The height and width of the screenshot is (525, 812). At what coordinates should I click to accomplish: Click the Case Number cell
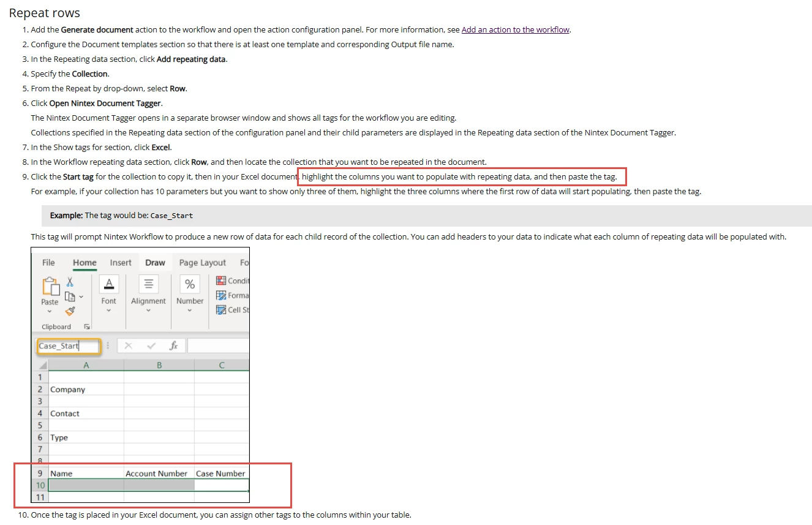pos(222,474)
